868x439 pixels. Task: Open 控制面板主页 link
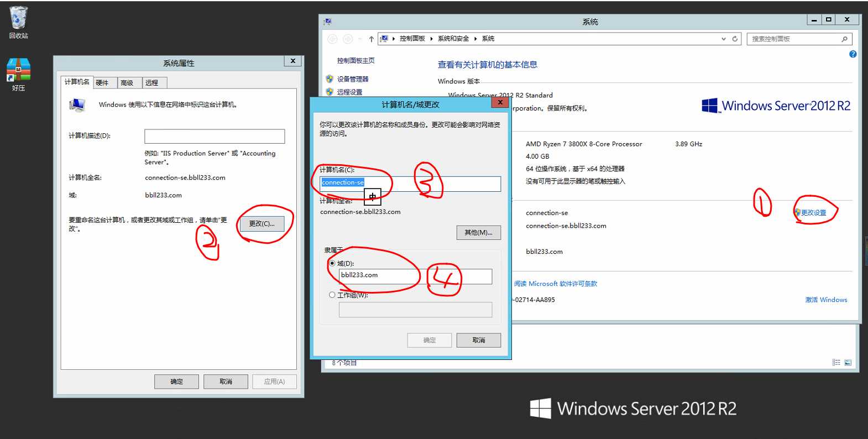[355, 61]
